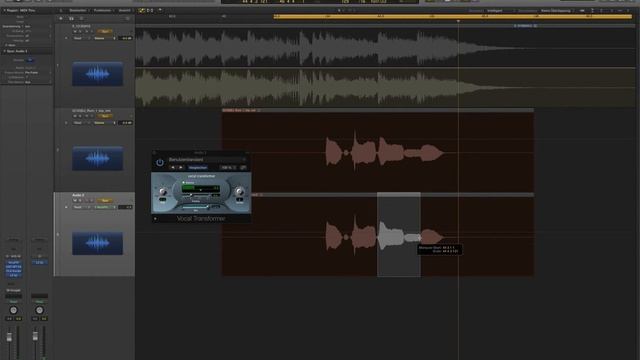640x360 pixels.
Task: Click the yellow 'Aus' button on the Audio 2 track
Action: [x=104, y=200]
